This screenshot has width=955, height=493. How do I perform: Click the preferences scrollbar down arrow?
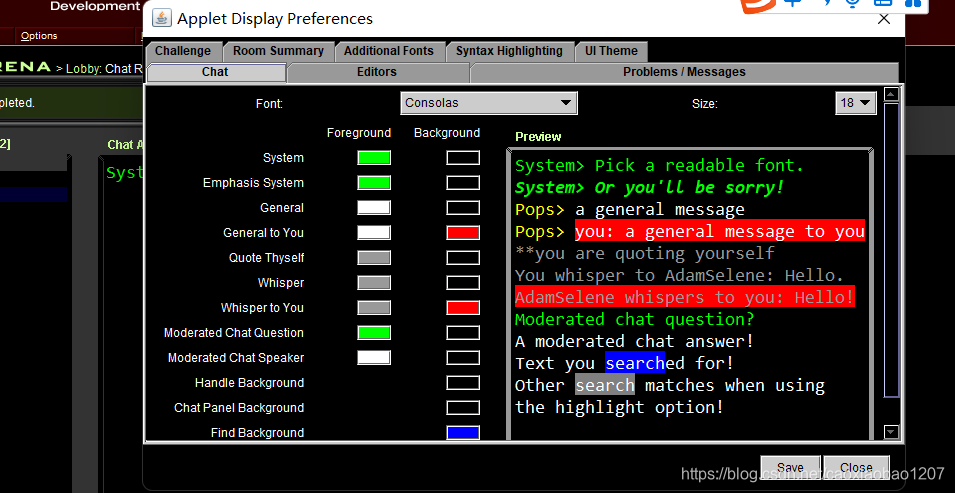coord(891,432)
